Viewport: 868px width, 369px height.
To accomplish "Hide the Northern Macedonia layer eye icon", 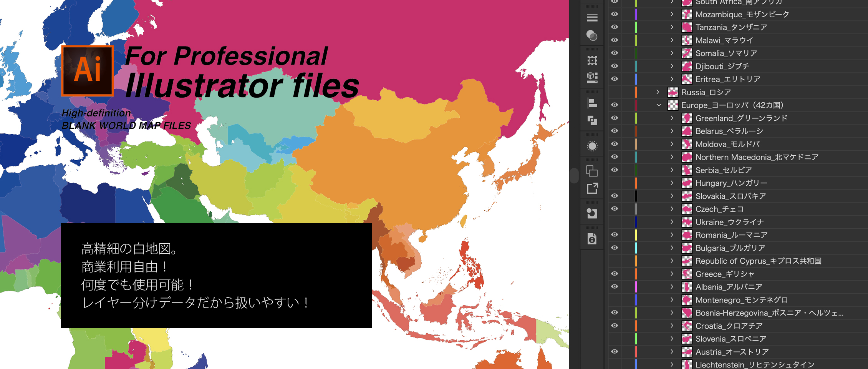I will coord(615,157).
